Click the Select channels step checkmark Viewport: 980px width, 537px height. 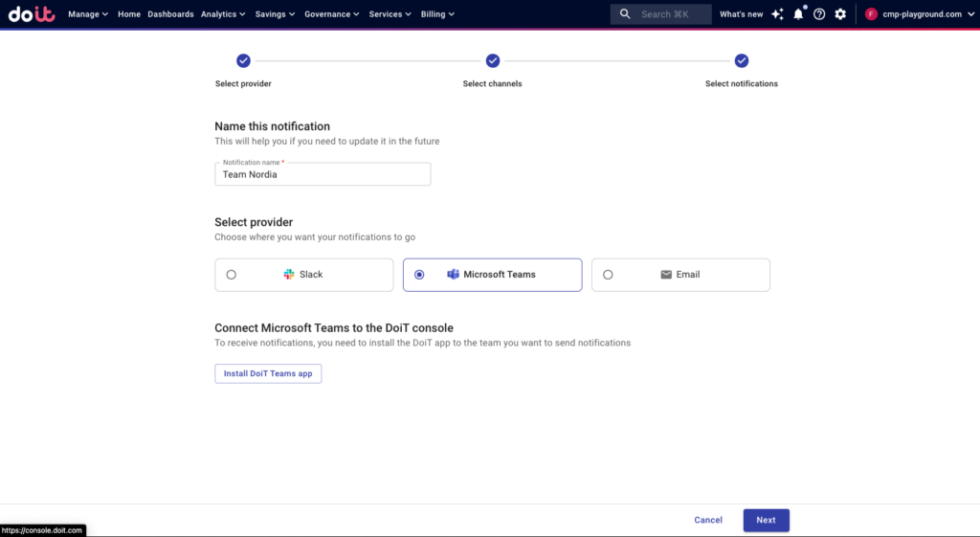point(493,61)
